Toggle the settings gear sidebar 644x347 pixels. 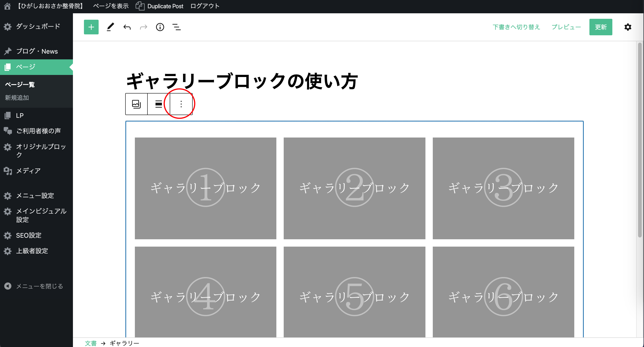coord(628,27)
